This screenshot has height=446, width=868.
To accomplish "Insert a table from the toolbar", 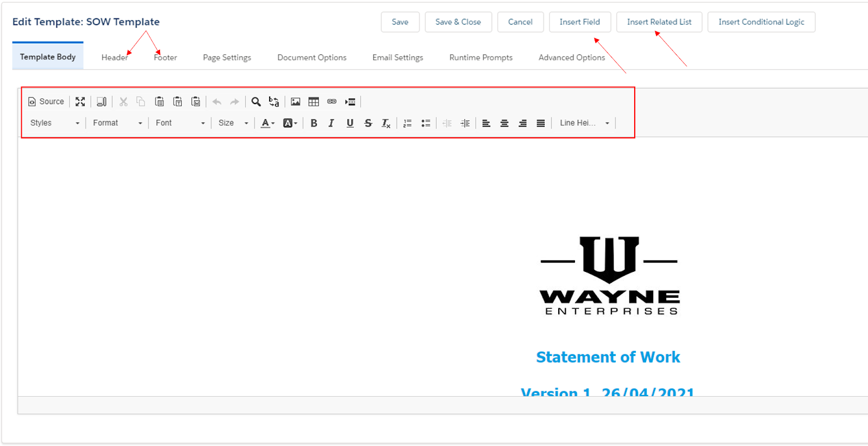I will pyautogui.click(x=314, y=101).
